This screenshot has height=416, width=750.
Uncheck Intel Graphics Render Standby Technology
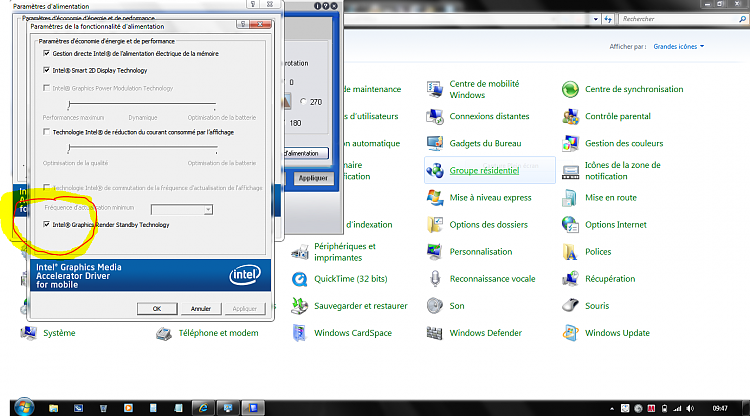coord(46,224)
